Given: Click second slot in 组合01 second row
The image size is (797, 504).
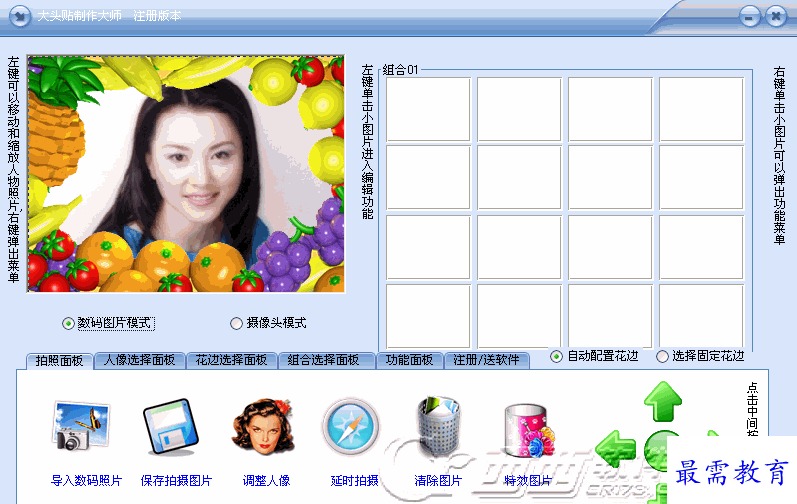Looking at the screenshot, I should pos(519,177).
